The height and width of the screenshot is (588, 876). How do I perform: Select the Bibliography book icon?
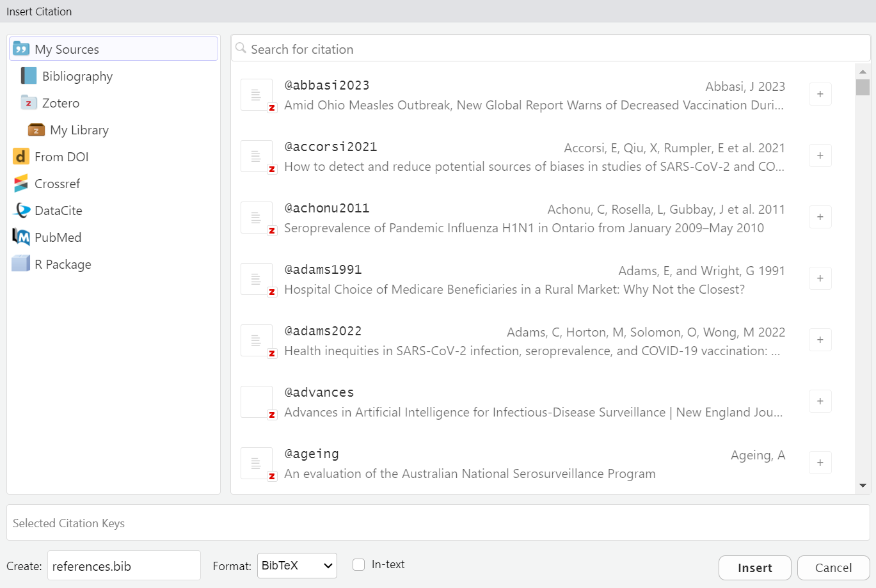point(29,76)
